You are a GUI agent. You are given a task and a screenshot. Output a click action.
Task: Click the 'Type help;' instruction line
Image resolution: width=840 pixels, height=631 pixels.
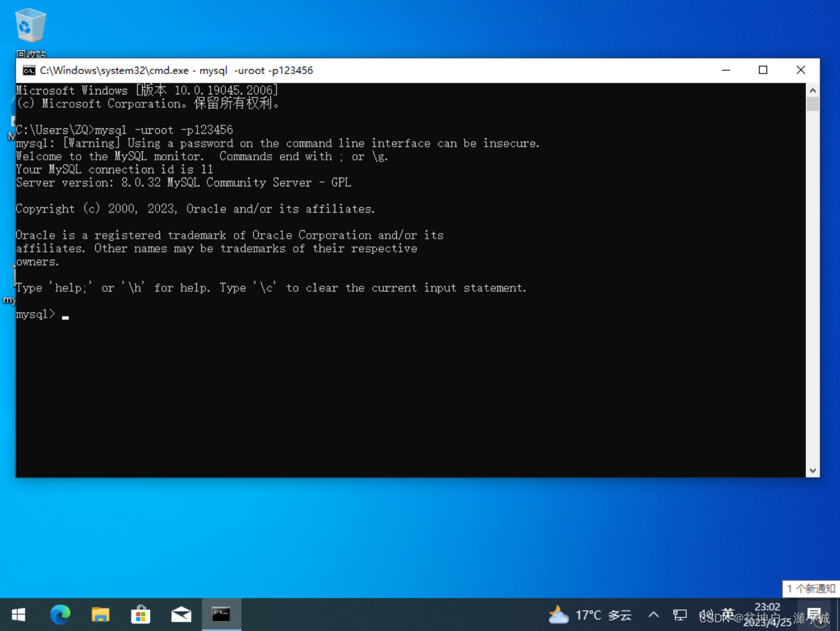[271, 288]
